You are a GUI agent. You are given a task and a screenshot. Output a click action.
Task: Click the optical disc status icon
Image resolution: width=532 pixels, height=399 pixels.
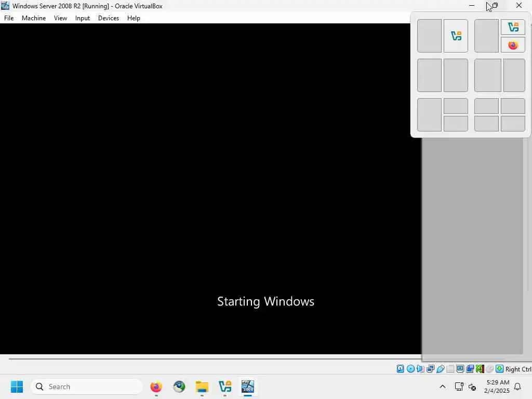410,369
